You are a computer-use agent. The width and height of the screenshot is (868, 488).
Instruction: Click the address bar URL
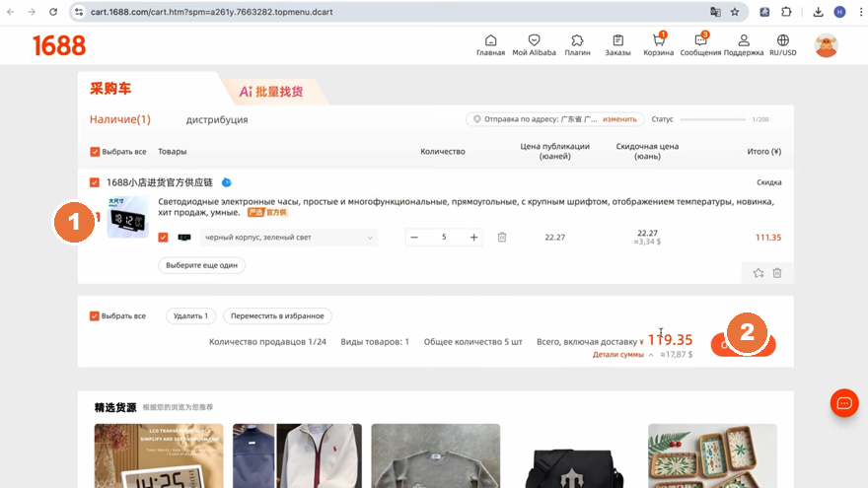click(x=211, y=12)
